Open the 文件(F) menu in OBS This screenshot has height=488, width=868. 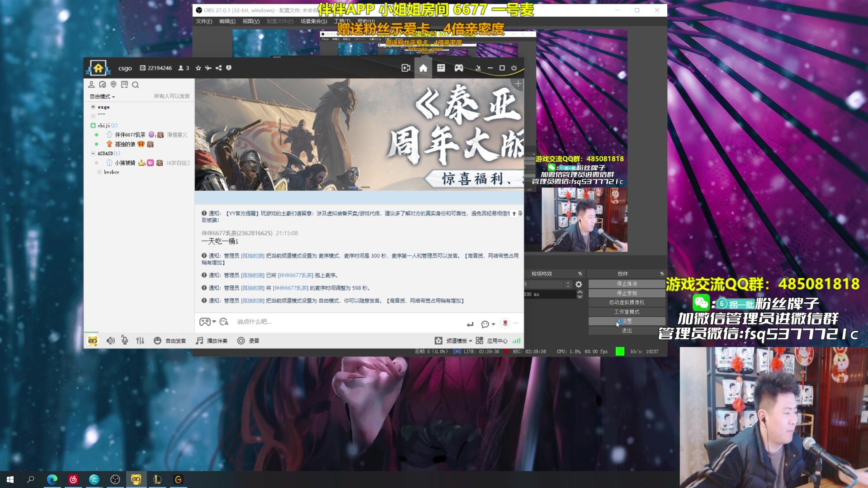204,21
